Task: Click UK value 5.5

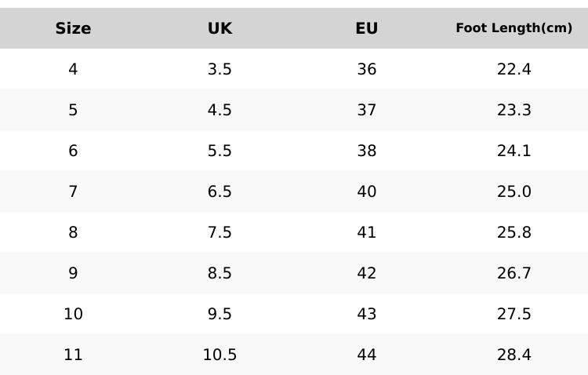Action: [220, 151]
